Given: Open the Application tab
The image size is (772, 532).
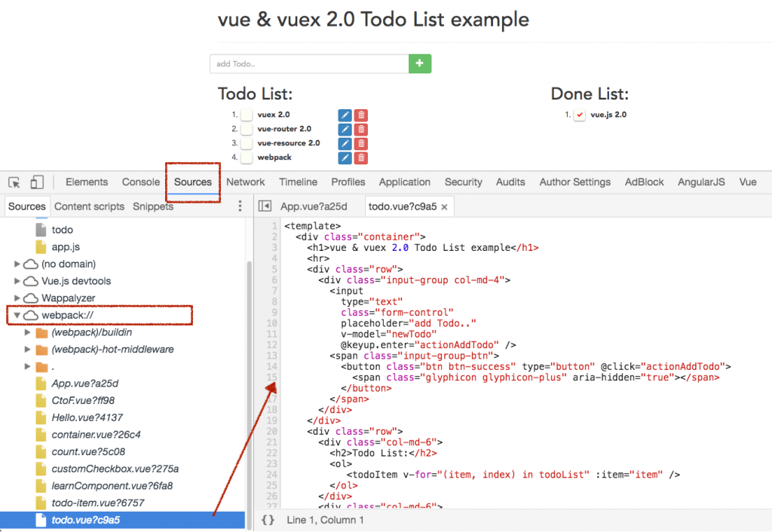Looking at the screenshot, I should 404,182.
